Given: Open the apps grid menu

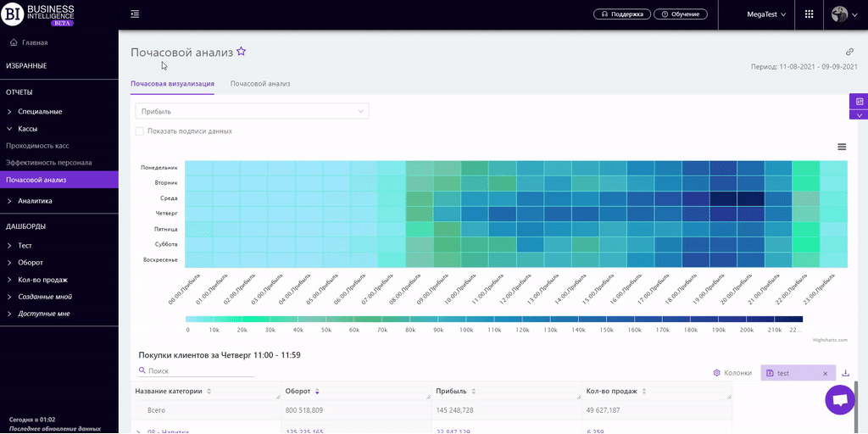Looking at the screenshot, I should (809, 14).
